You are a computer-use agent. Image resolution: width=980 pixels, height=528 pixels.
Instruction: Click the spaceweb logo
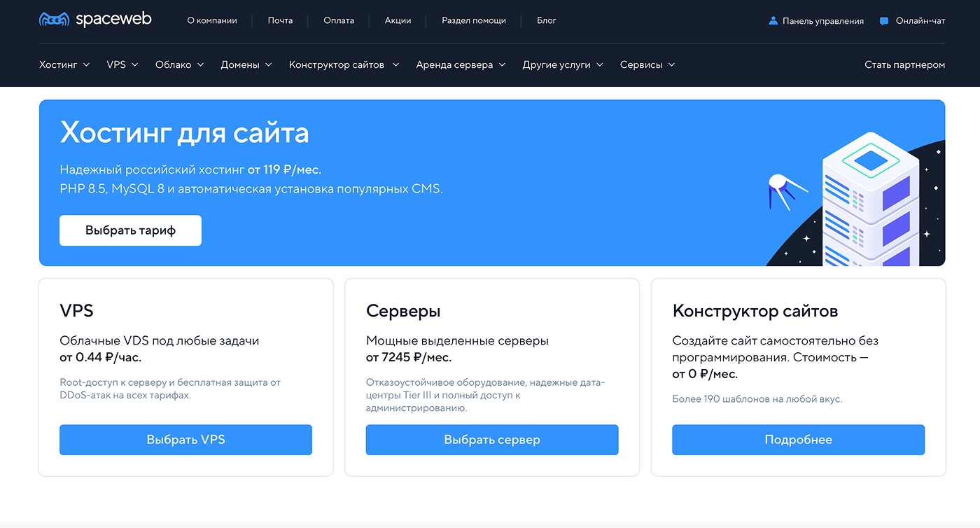94,20
